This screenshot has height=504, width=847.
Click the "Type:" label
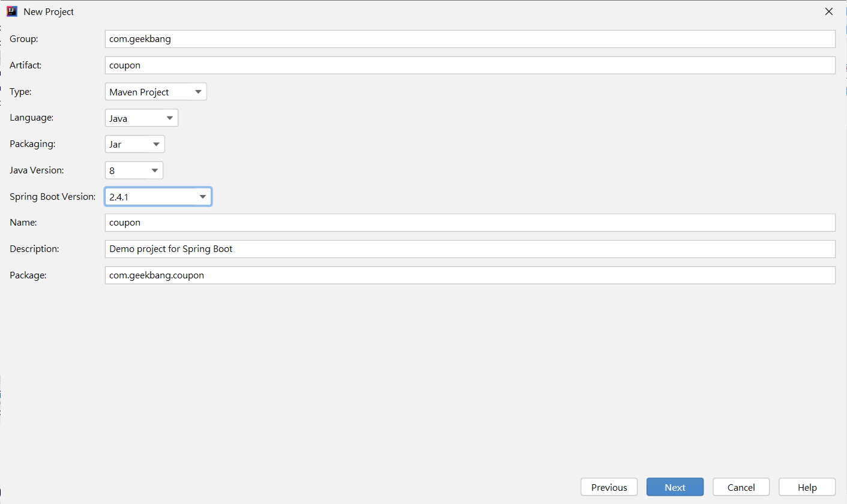coord(20,92)
